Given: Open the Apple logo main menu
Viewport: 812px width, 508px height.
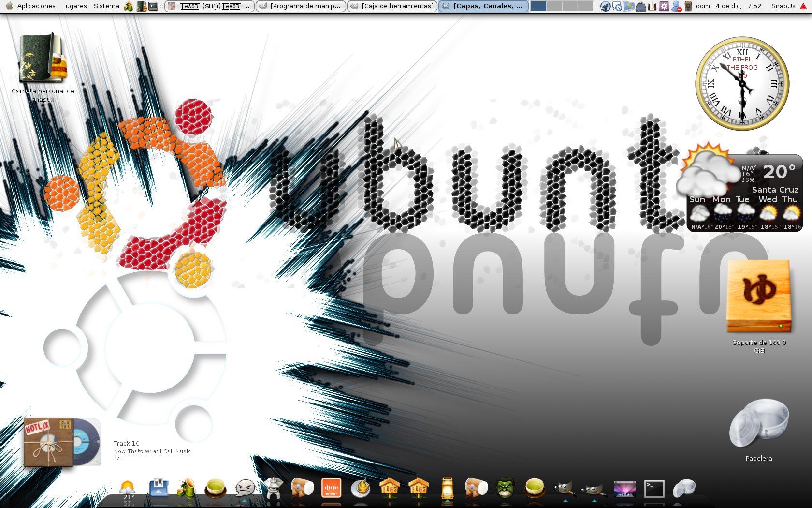Looking at the screenshot, I should pos(8,6).
